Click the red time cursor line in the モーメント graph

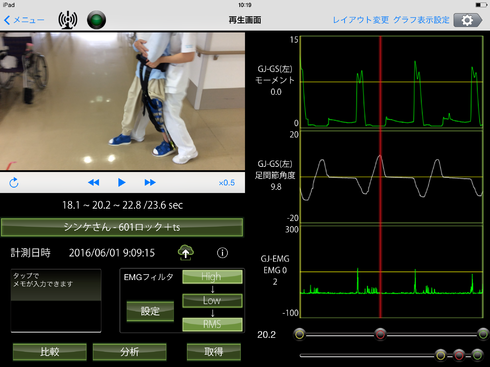[x=380, y=82]
